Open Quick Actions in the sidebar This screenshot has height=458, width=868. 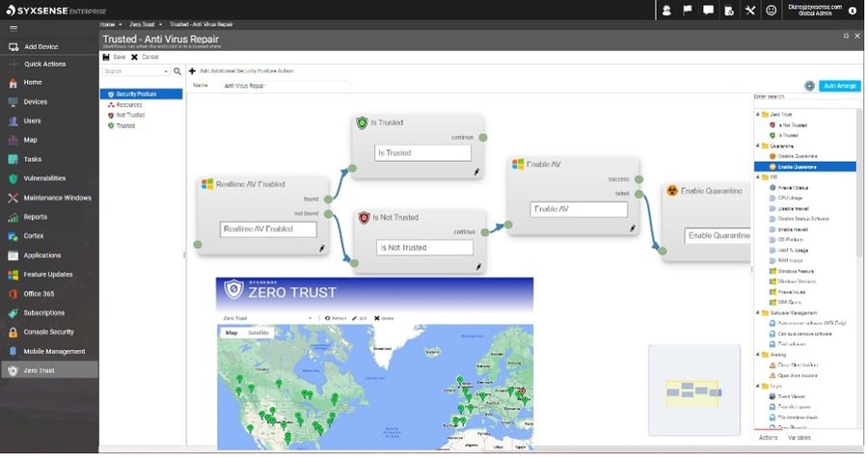(x=44, y=65)
